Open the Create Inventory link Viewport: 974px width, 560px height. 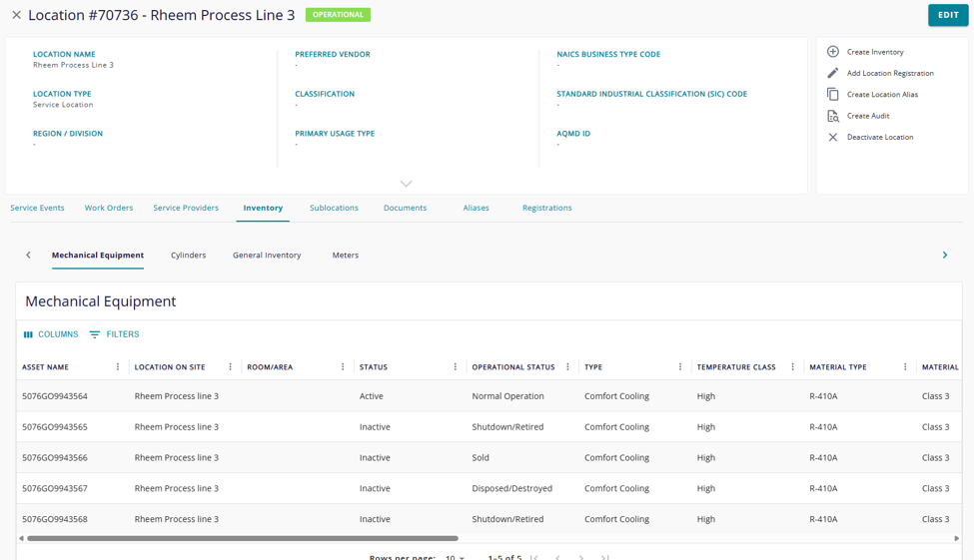875,52
